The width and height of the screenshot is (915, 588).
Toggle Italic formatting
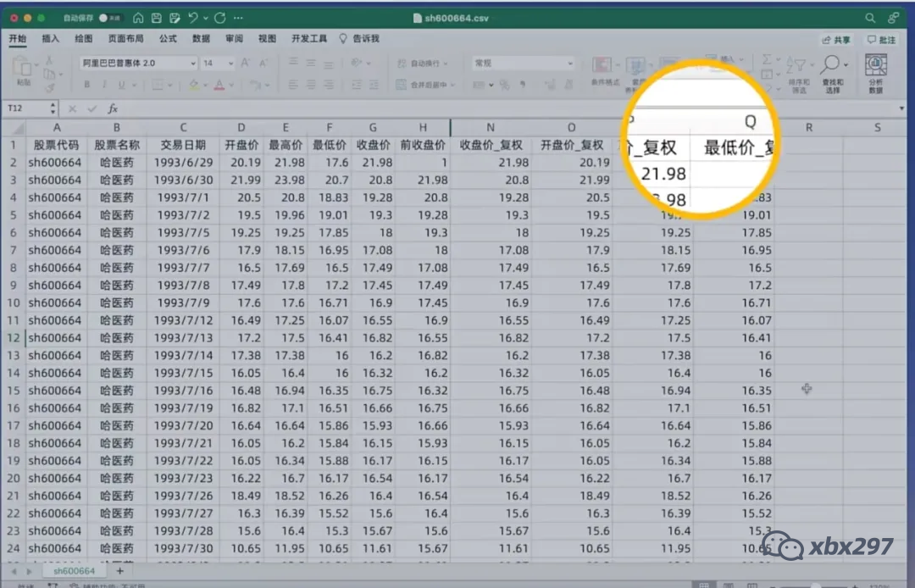[104, 85]
